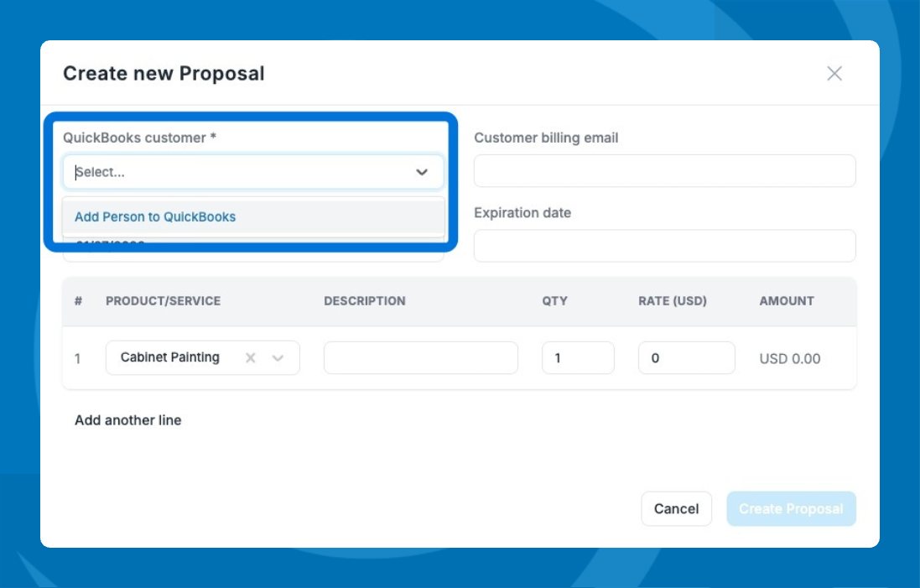
Task: Click the partially hidden date field
Action: click(252, 254)
